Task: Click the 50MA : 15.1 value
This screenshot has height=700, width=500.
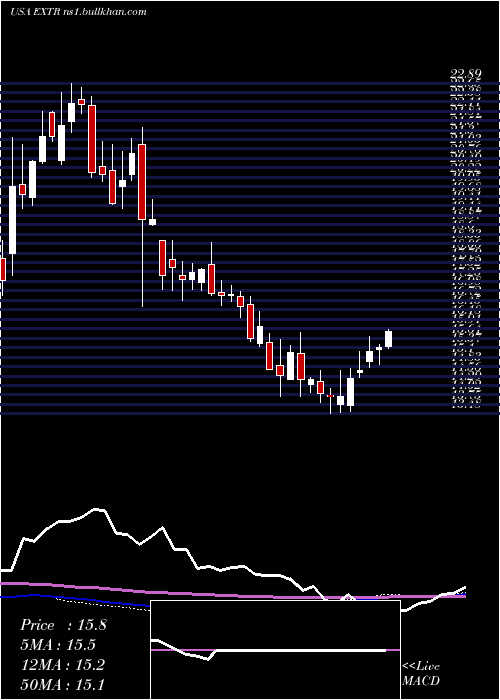Action: point(62,684)
